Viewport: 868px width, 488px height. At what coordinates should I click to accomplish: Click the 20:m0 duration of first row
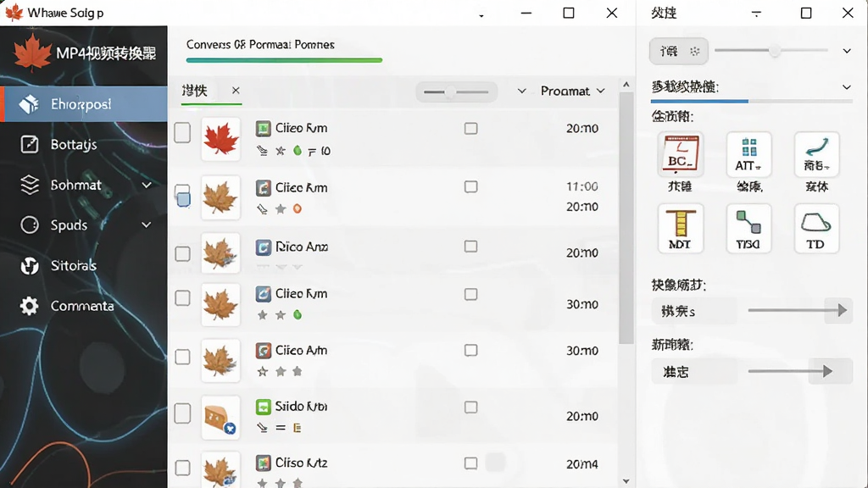click(582, 129)
